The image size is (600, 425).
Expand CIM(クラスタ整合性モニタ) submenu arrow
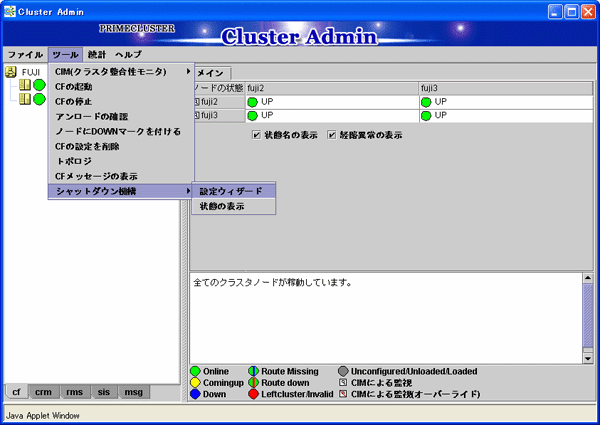coord(188,71)
